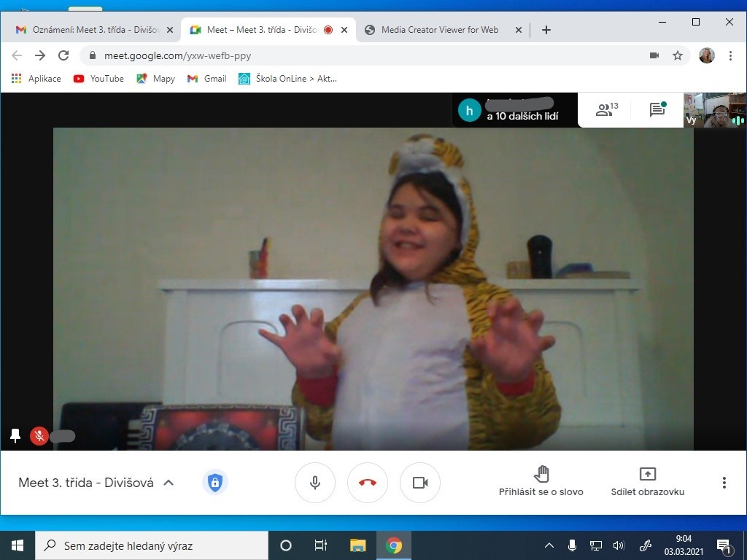
Task: Open File Explorer from the taskbar
Action: 357,545
